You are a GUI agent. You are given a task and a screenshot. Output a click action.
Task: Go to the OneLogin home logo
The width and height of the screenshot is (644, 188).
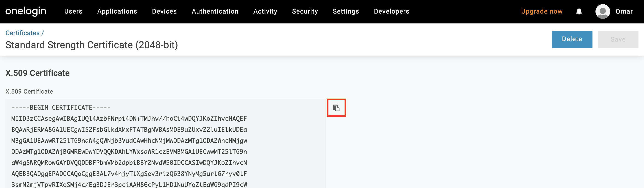click(x=26, y=11)
